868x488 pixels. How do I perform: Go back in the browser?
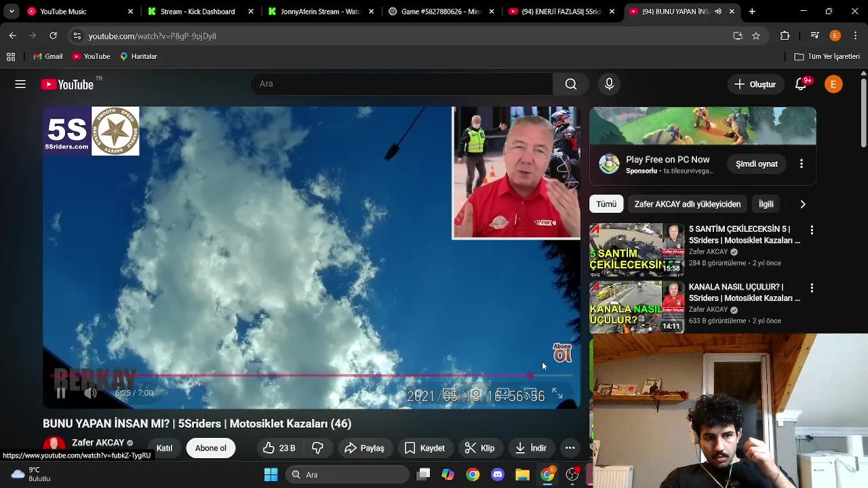(x=12, y=36)
